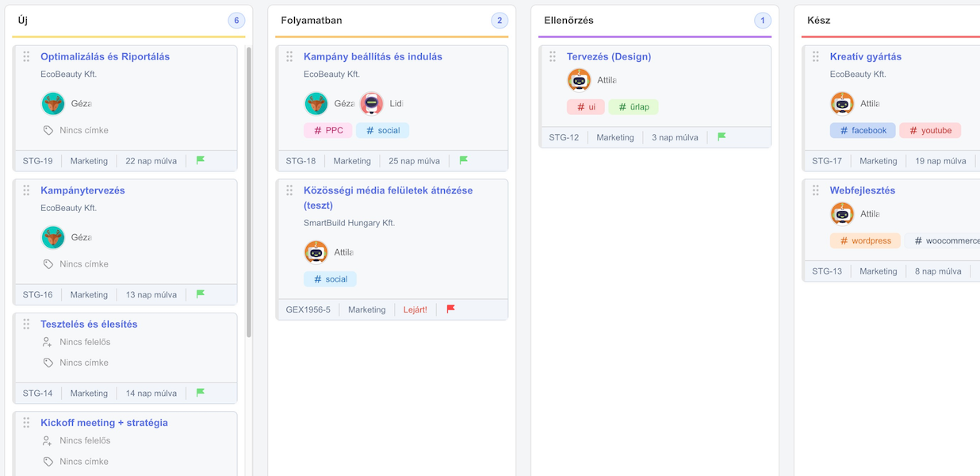Screen dimensions: 980x476
Task: Click social tag on Közösségi média card
Action: coord(330,279)
